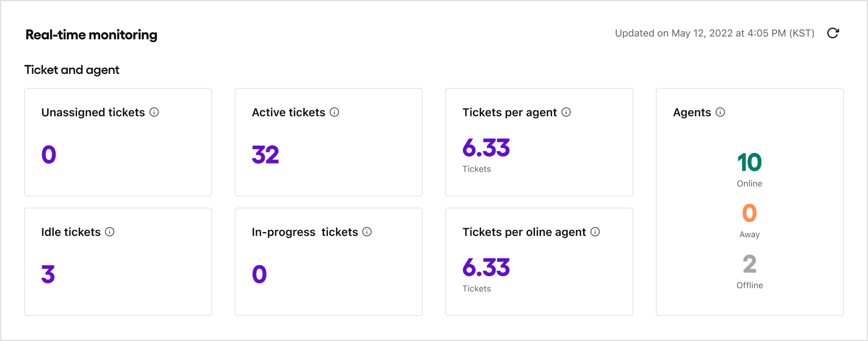
Task: Click 6.33 under Tickets per oline agent
Action: coord(486,268)
